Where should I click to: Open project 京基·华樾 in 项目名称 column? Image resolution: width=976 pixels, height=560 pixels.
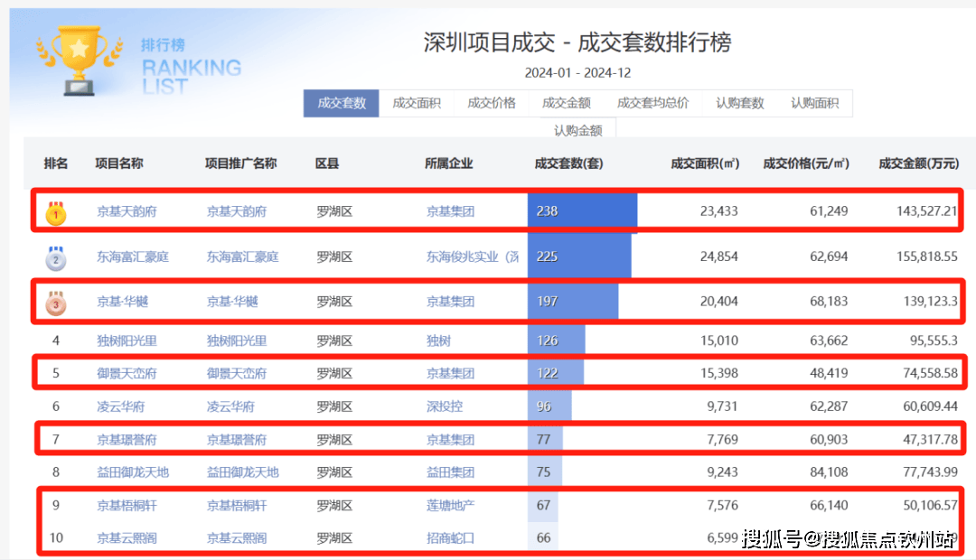tap(123, 302)
